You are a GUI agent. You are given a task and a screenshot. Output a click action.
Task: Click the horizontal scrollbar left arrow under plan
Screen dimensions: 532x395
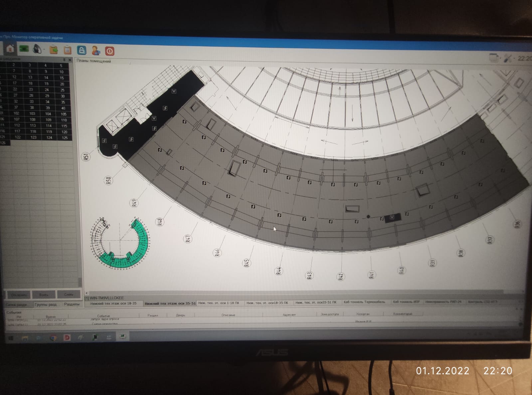(x=87, y=293)
